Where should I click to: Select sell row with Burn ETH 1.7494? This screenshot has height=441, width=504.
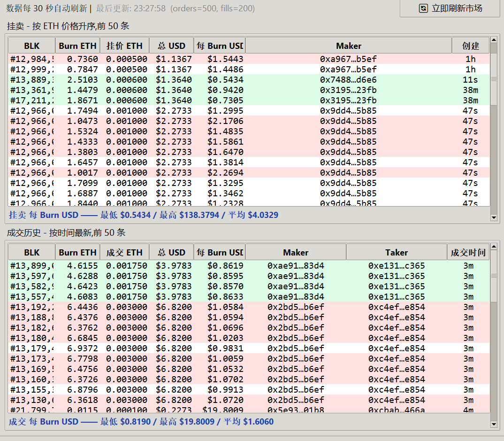tap(249, 111)
